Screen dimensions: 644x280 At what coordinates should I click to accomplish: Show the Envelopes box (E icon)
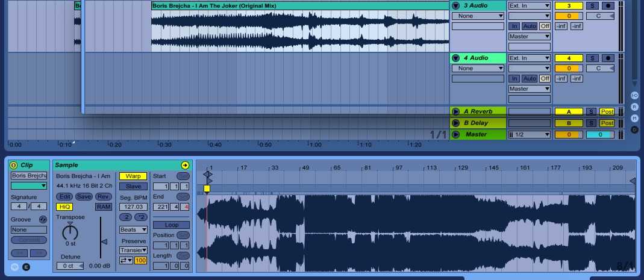(27, 267)
